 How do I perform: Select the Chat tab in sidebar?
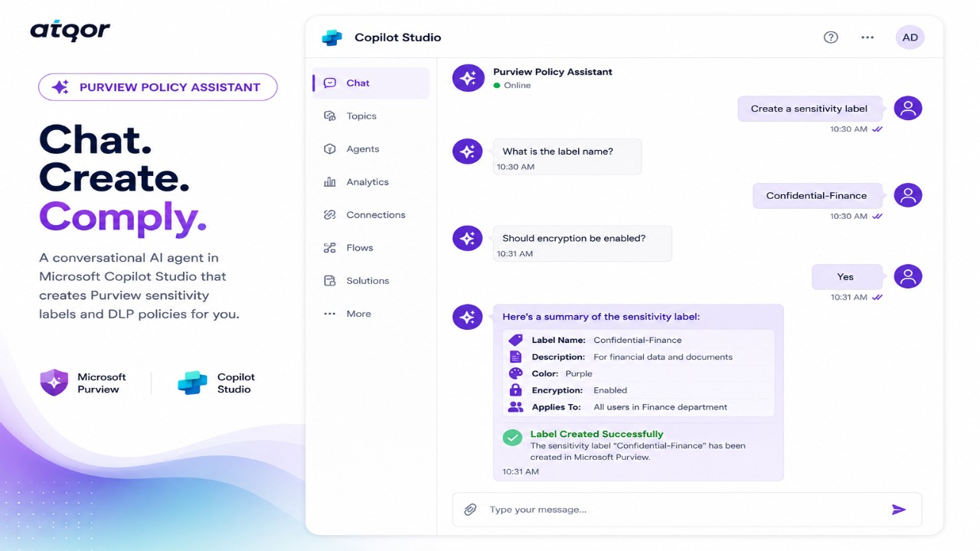click(x=371, y=83)
